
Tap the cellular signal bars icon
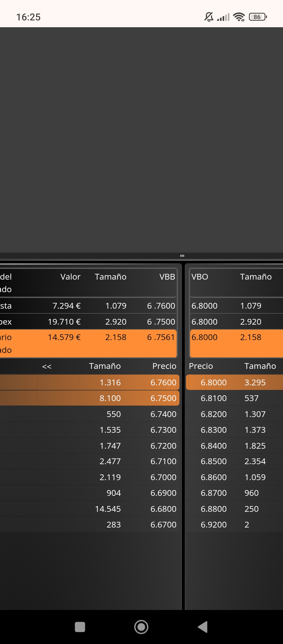click(x=223, y=17)
